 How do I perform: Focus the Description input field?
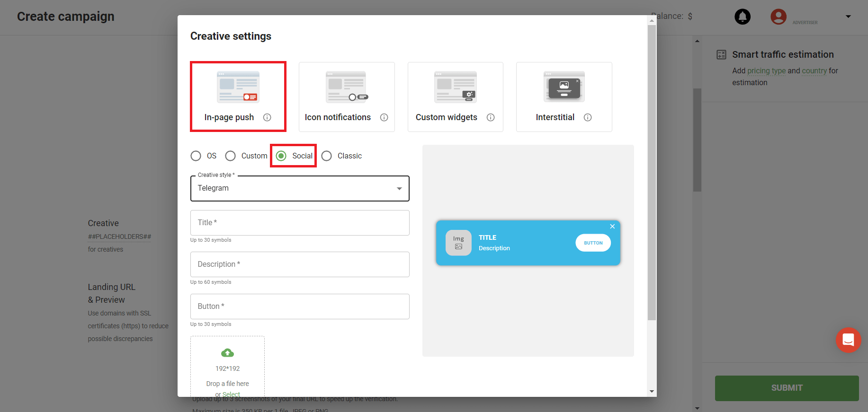point(300,264)
